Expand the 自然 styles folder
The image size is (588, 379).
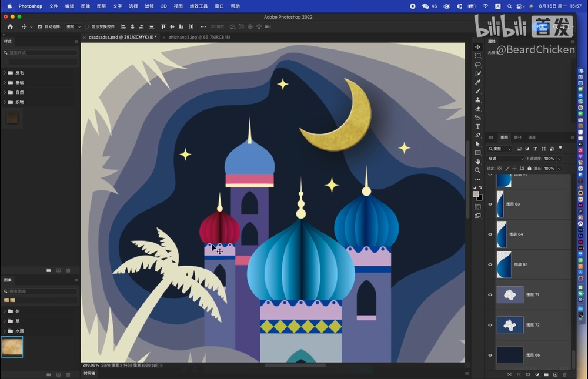5,92
